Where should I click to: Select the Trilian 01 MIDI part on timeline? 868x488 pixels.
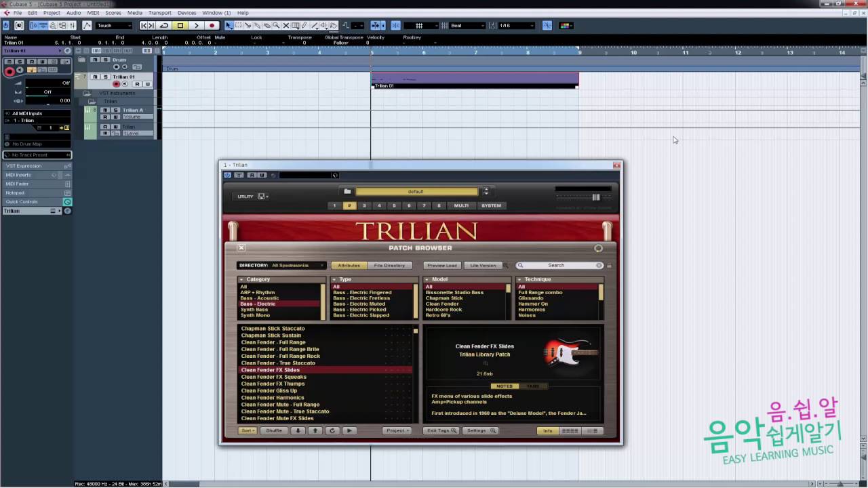point(475,80)
